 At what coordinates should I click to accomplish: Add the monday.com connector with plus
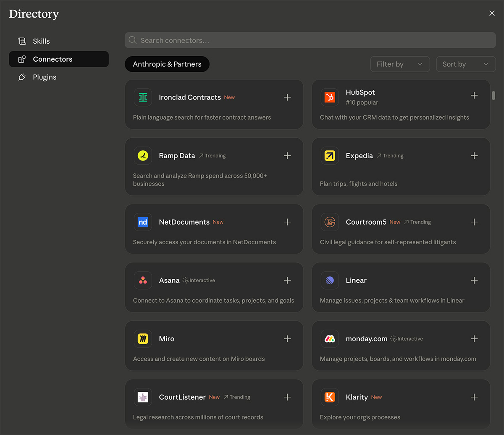(474, 338)
